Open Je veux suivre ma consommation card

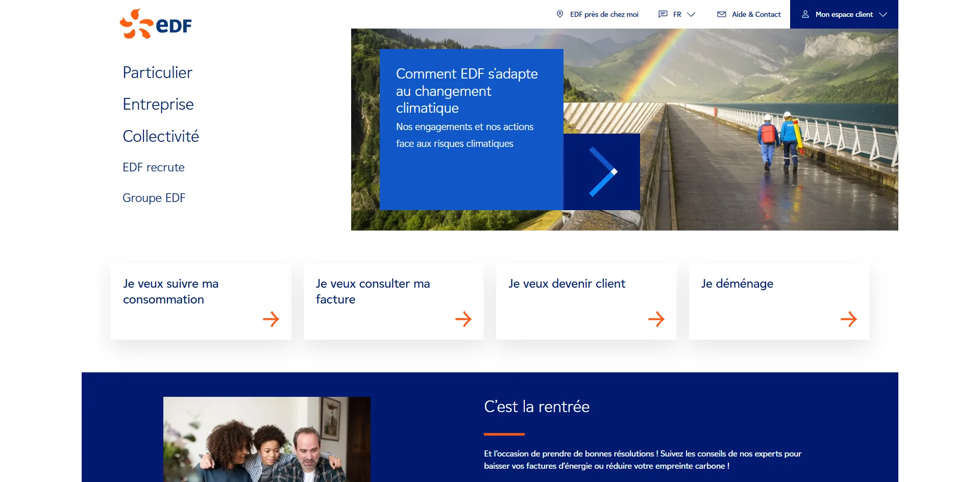[201, 301]
